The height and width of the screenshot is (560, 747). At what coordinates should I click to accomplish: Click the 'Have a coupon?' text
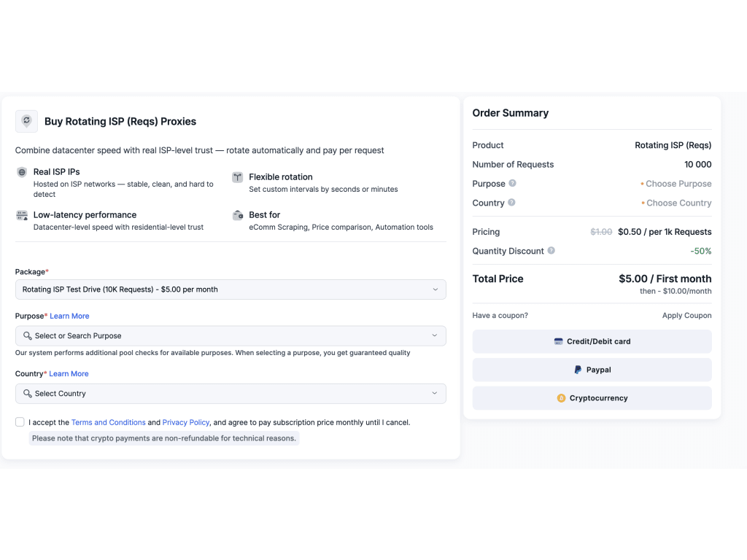pyautogui.click(x=500, y=315)
